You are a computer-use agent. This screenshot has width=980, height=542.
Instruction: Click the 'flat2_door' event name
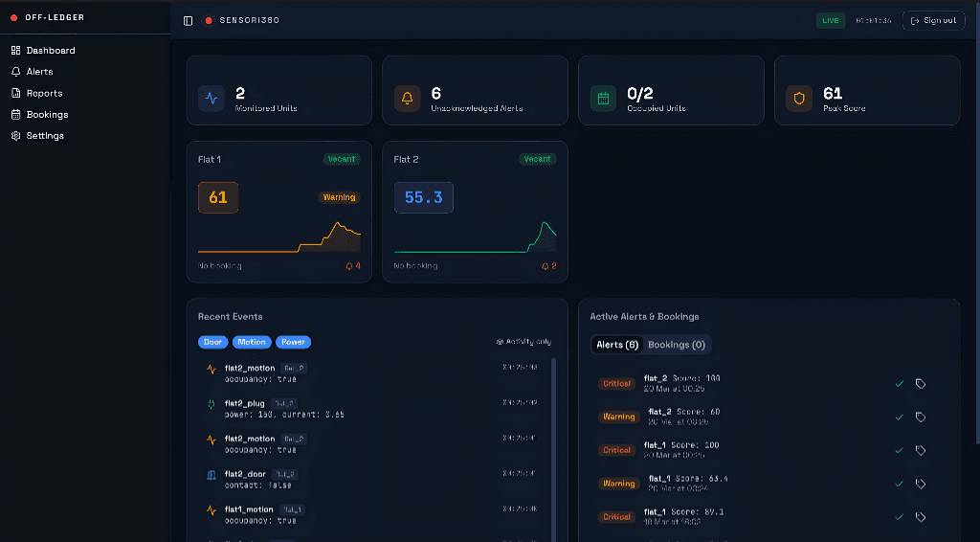point(246,474)
